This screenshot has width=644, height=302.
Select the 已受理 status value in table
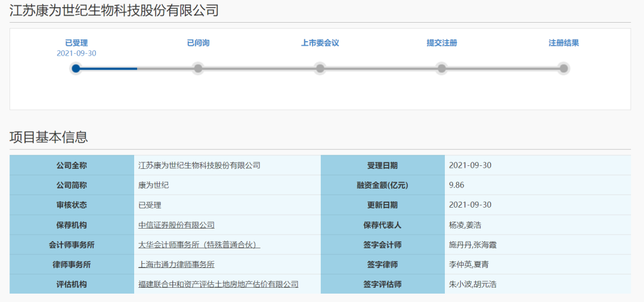point(150,205)
